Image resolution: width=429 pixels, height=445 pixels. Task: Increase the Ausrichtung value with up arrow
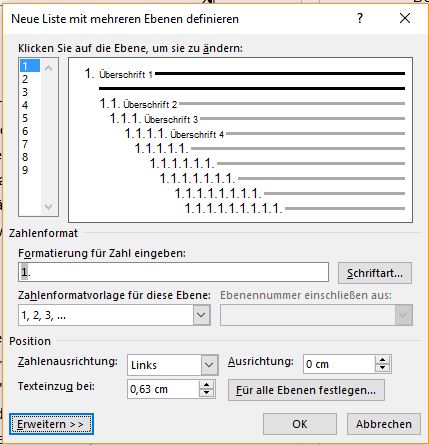click(382, 360)
